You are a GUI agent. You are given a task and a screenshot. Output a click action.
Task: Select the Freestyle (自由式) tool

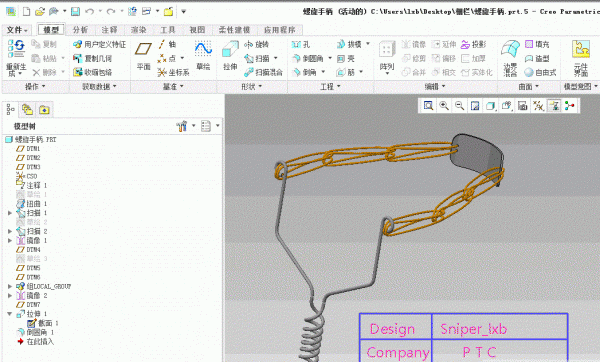point(540,72)
